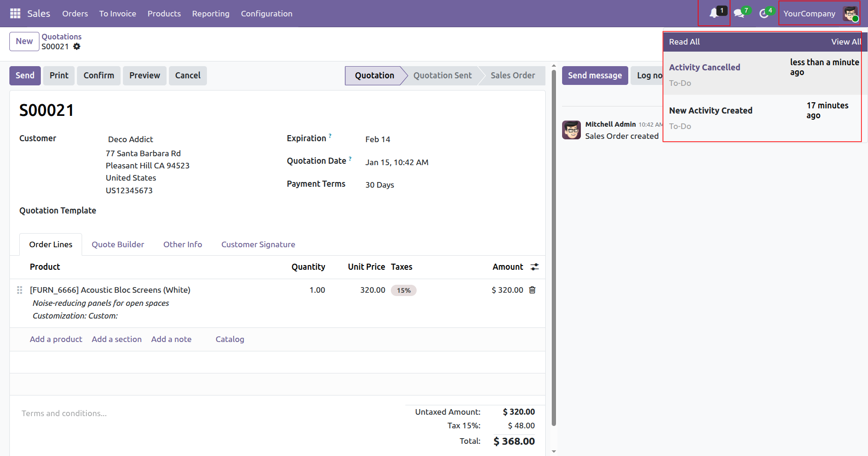868x456 pixels.
Task: Click the Terms and conditions field
Action: [64, 413]
